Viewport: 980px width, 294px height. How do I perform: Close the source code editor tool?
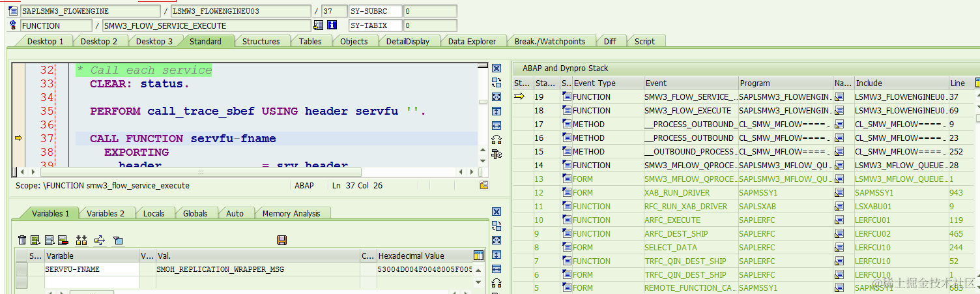pyautogui.click(x=497, y=68)
